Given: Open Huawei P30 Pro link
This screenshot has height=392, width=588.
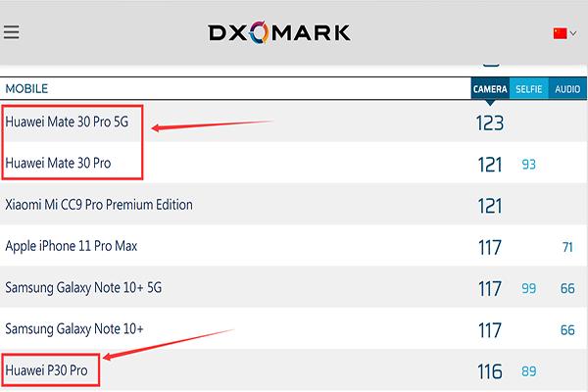Looking at the screenshot, I should pos(51,370).
